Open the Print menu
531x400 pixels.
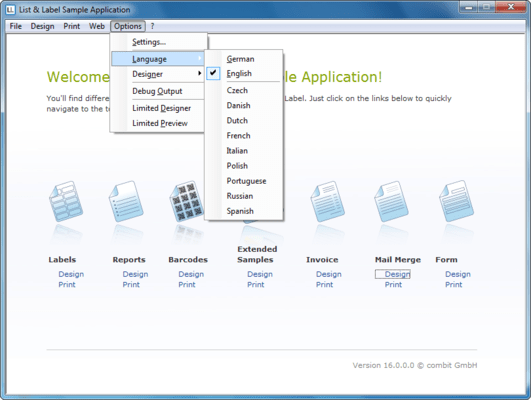pos(71,26)
